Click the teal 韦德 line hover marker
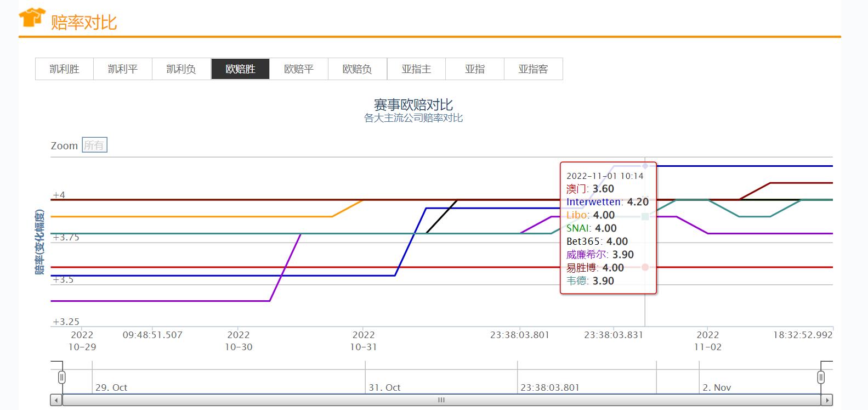This screenshot has width=868, height=410. click(x=645, y=217)
